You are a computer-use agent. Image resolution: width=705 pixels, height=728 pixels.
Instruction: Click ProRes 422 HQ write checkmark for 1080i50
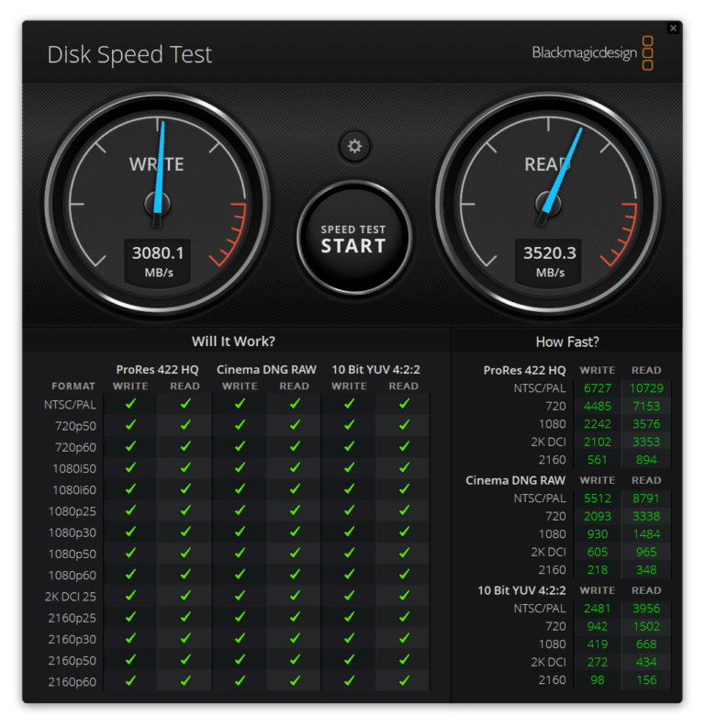click(131, 467)
